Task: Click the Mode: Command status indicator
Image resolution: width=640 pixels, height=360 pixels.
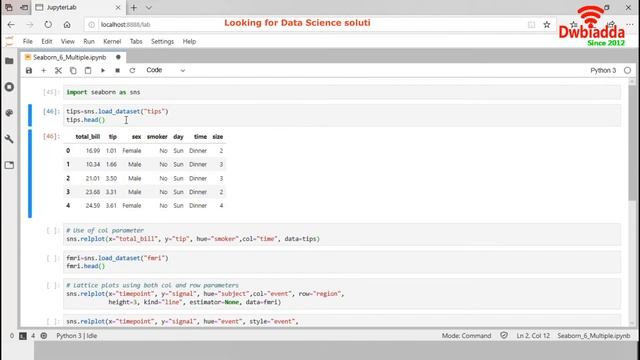Action: pos(466,336)
